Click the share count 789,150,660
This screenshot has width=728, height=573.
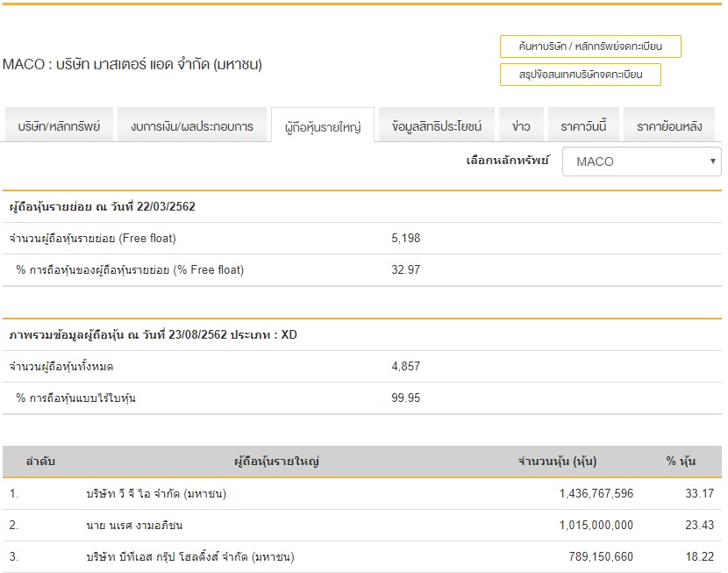pyautogui.click(x=601, y=556)
